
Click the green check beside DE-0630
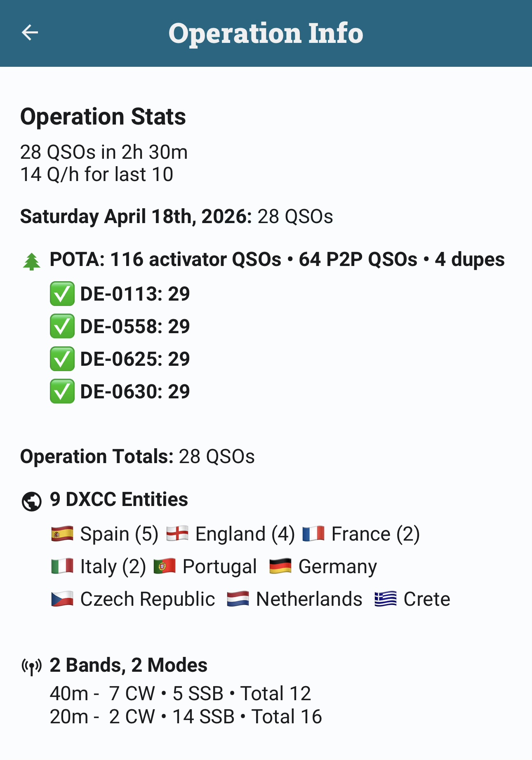point(62,391)
